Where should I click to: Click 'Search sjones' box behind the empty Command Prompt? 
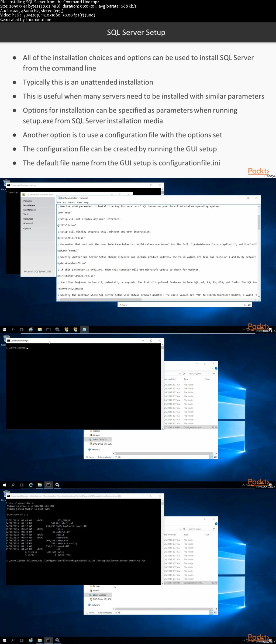[202, 374]
